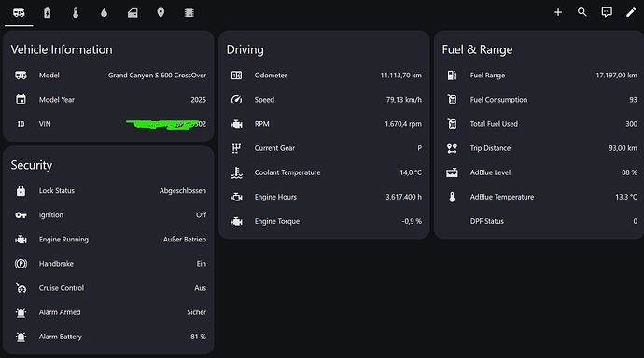This screenshot has height=358, width=644.
Task: Click the siren icon for Alarm Armed
Action: tap(21, 312)
